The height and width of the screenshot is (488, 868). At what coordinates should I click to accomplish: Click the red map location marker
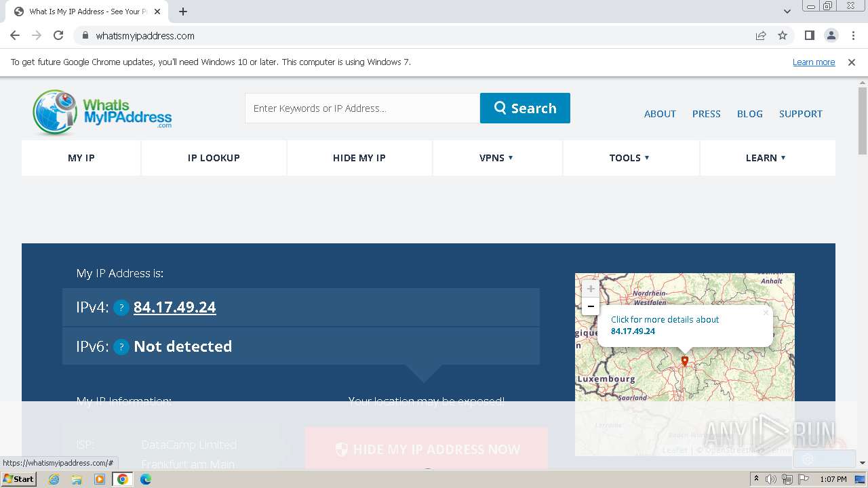coord(685,361)
